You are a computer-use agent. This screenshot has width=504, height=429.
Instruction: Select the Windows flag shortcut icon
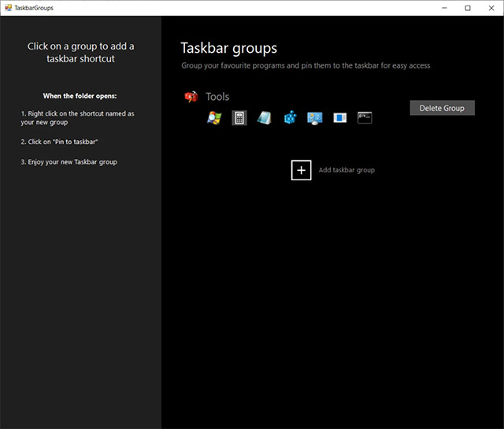click(214, 118)
